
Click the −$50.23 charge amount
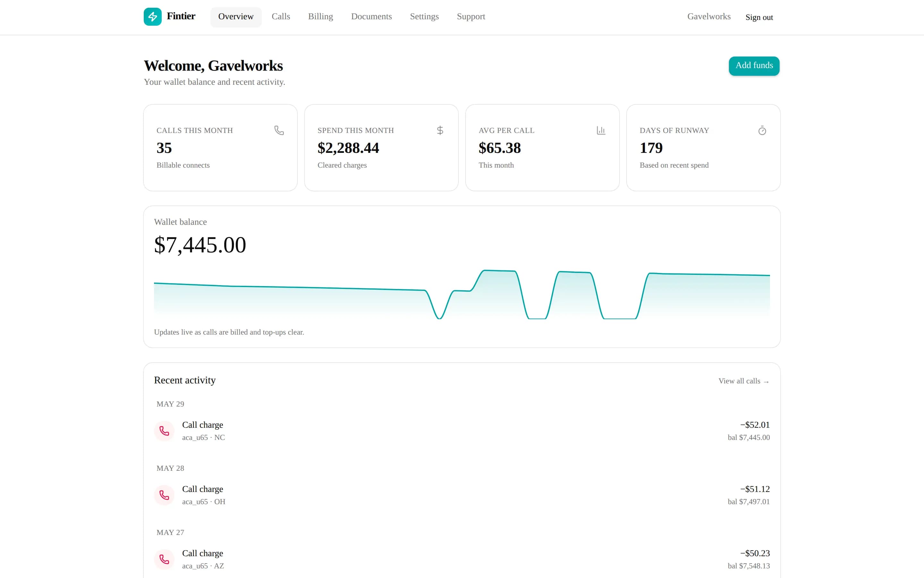[x=755, y=553]
